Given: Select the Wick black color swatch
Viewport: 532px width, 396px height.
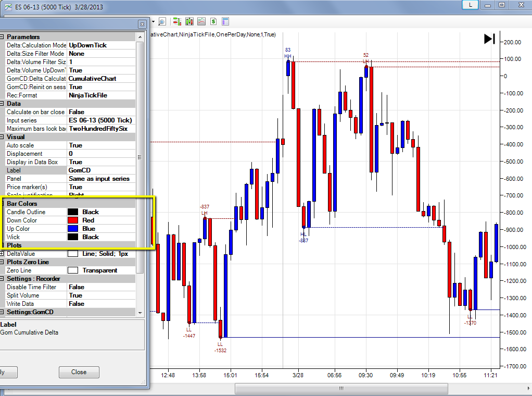Looking at the screenshot, I should [73, 237].
